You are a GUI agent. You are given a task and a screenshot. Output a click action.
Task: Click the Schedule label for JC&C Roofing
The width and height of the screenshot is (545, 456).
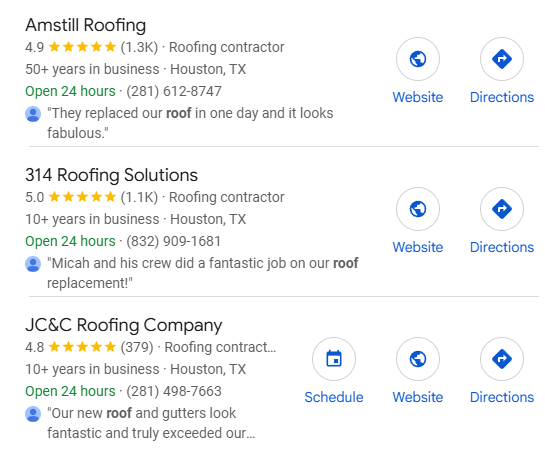pyautogui.click(x=334, y=397)
